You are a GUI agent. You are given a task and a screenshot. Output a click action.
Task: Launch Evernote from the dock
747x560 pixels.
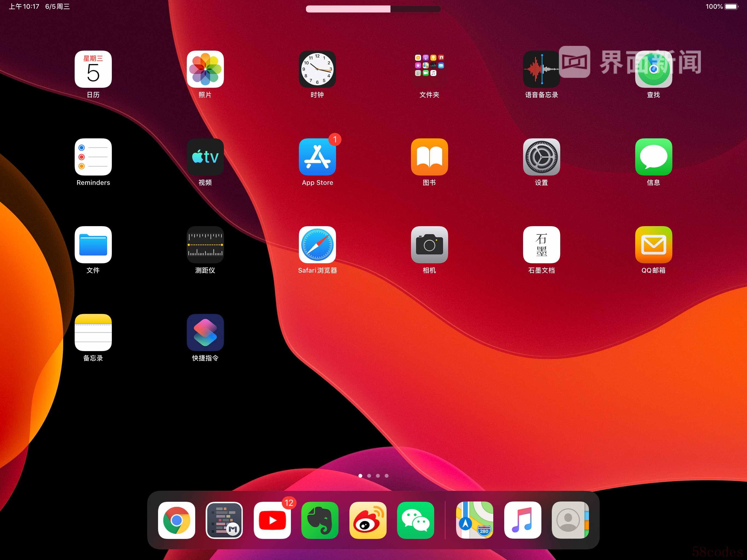point(320,520)
